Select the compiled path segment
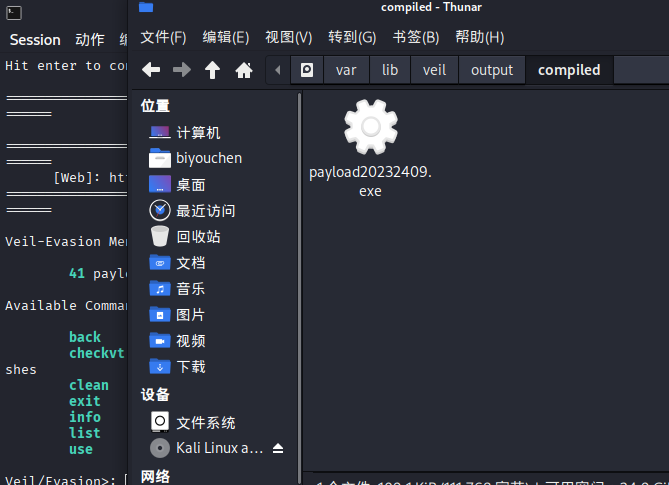 [x=569, y=70]
